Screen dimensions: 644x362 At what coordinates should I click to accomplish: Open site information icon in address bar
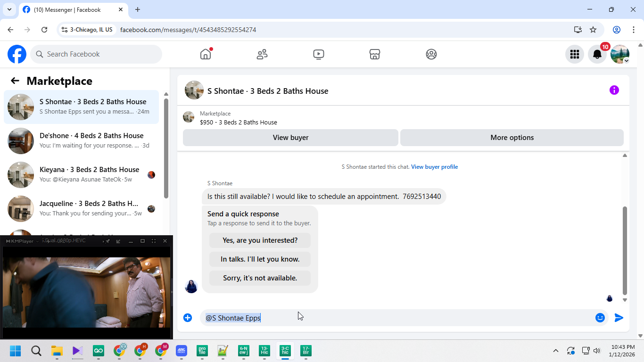(65, 30)
